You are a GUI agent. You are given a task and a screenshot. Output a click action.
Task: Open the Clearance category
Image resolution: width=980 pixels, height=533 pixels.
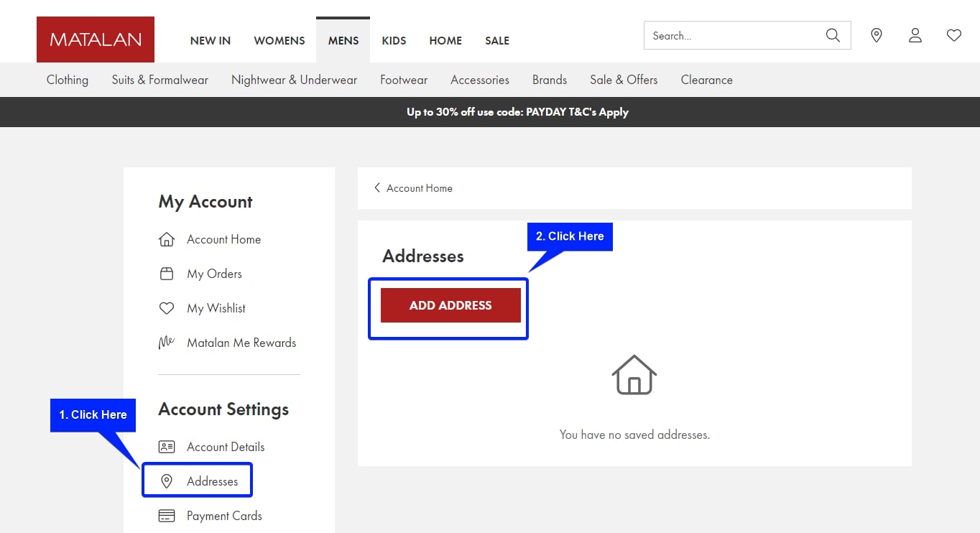(707, 80)
